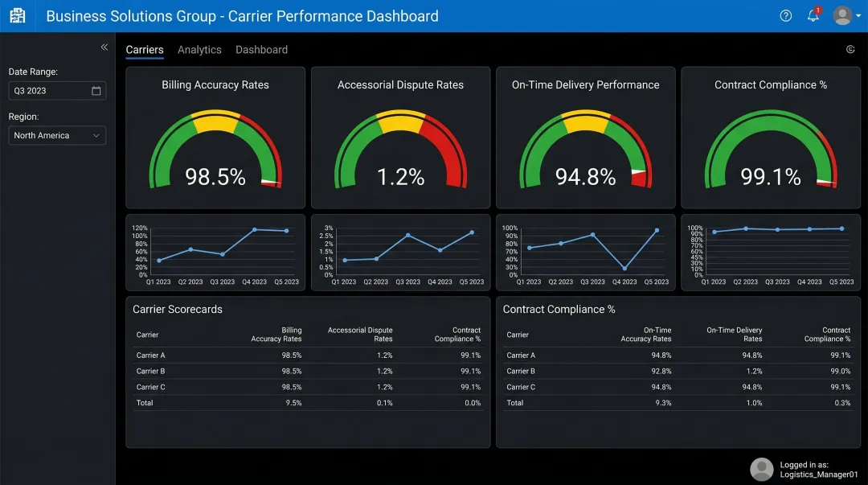Click the Q3 2023 date range field
This screenshot has width=868, height=485.
(57, 90)
